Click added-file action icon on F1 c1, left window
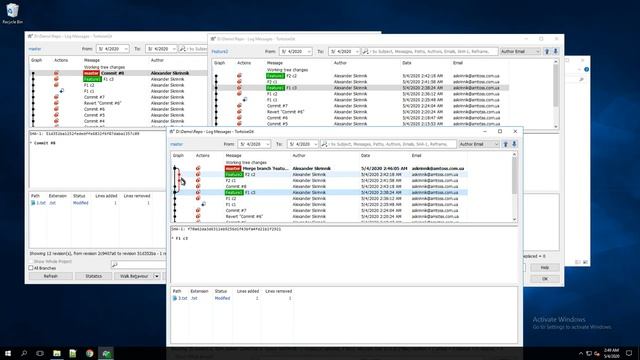Image resolution: width=640 pixels, height=360 pixels. pos(61,91)
